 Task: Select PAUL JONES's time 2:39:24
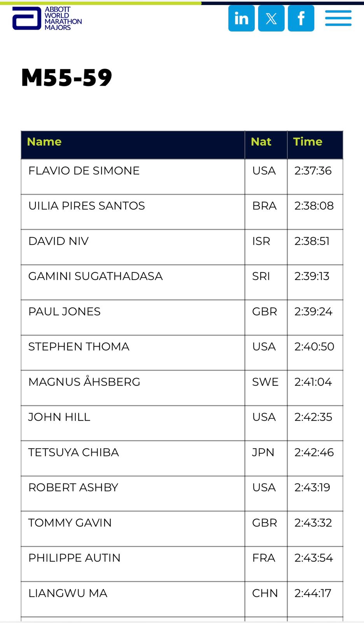pyautogui.click(x=313, y=311)
